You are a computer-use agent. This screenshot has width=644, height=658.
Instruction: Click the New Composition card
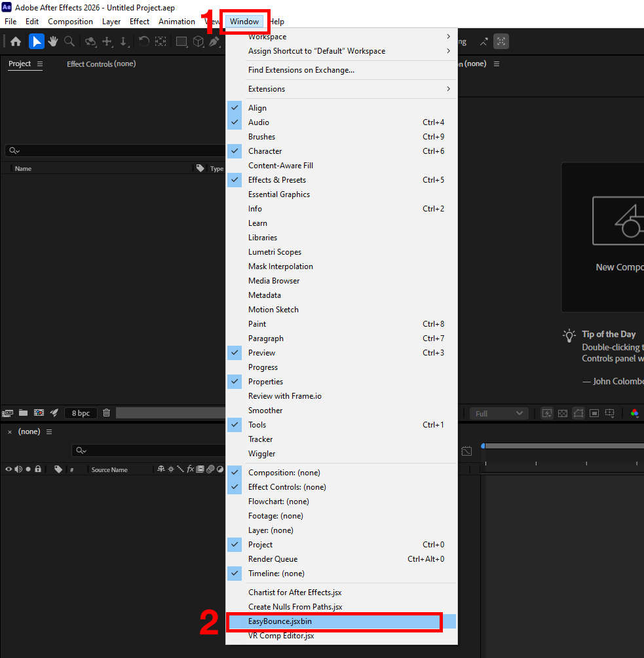[x=603, y=237]
